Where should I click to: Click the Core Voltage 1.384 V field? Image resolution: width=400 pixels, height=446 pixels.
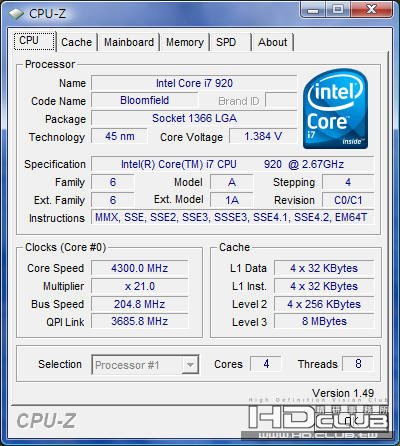point(263,136)
